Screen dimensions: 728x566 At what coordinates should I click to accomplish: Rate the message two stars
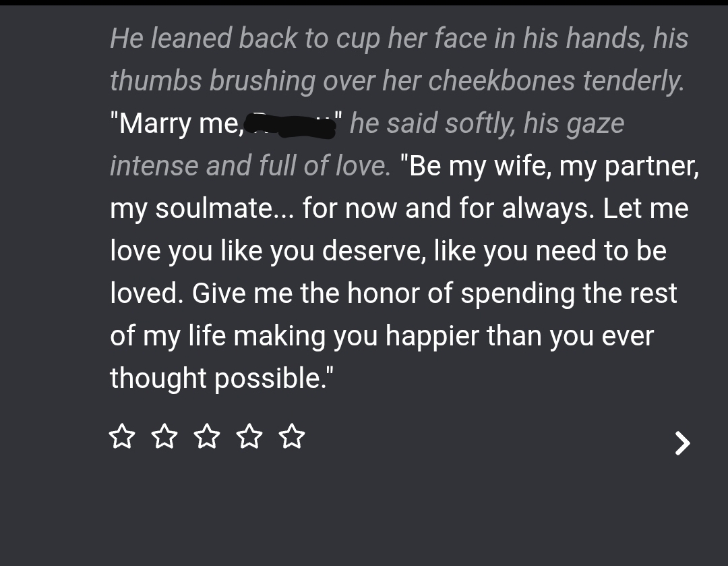(164, 436)
